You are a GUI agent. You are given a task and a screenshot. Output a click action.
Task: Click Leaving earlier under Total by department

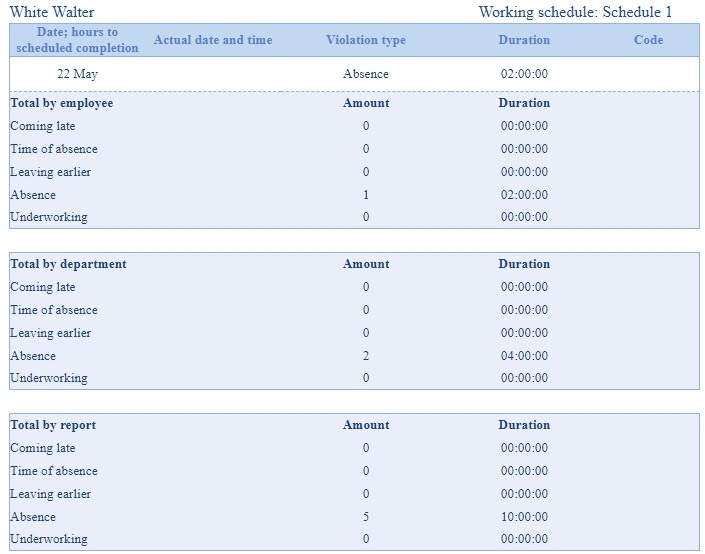pyautogui.click(x=50, y=333)
